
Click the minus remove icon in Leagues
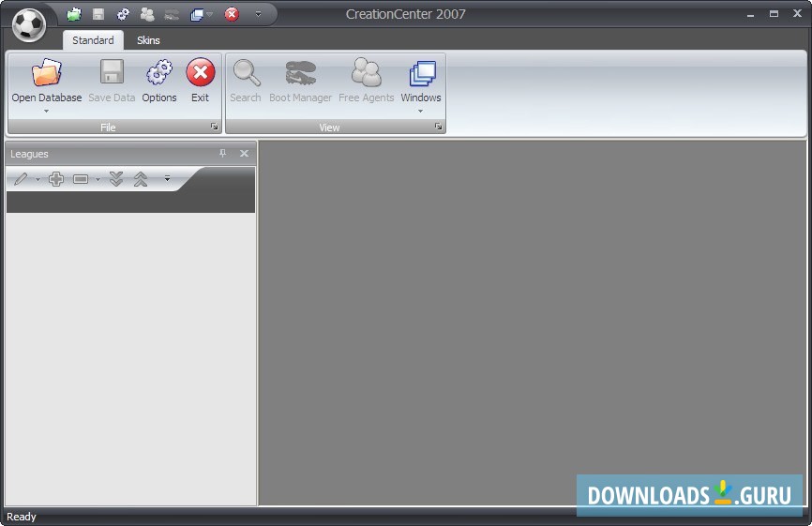tap(81, 179)
